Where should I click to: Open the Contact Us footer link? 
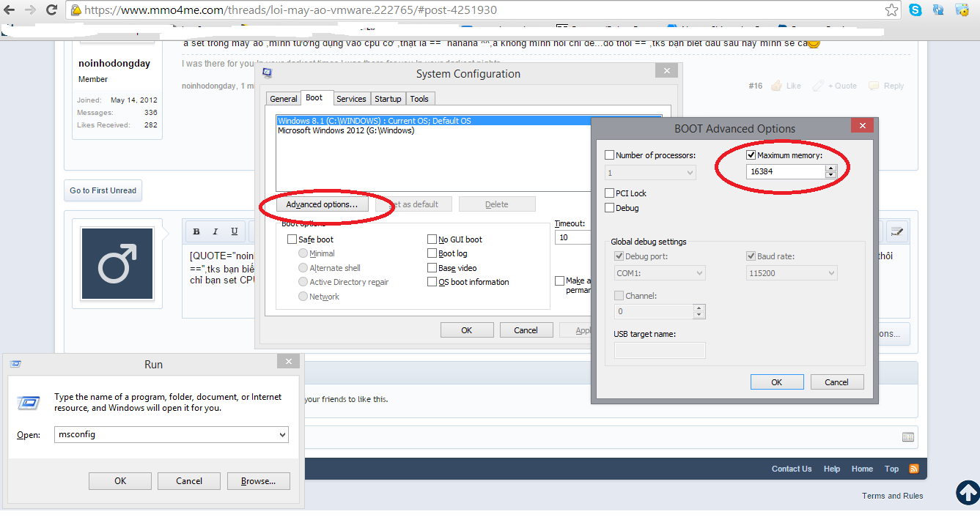(x=792, y=469)
